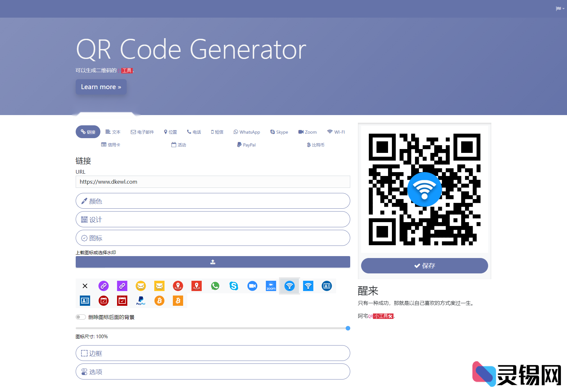The height and width of the screenshot is (392, 567).
Task: Select the round Zoom camera watermark icon
Action: coord(252,286)
